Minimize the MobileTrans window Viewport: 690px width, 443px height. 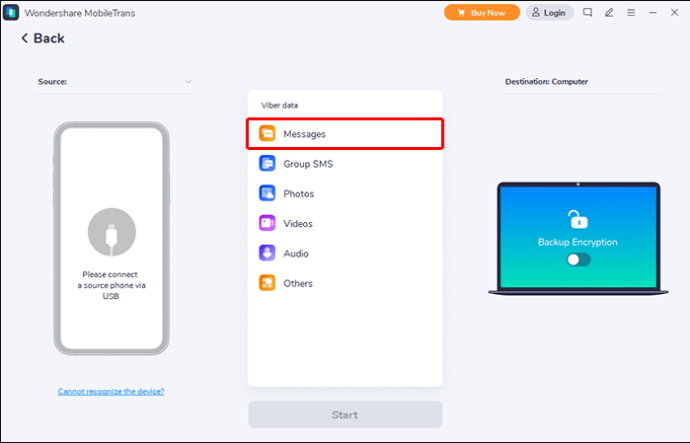coord(653,13)
